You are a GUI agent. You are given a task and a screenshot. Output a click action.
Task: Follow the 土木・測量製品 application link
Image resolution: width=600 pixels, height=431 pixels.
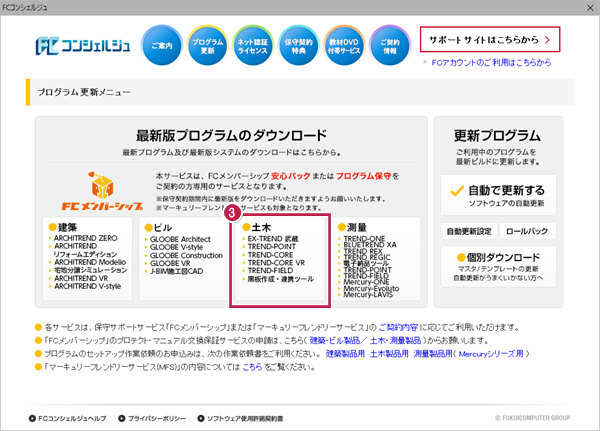pyautogui.click(x=395, y=341)
